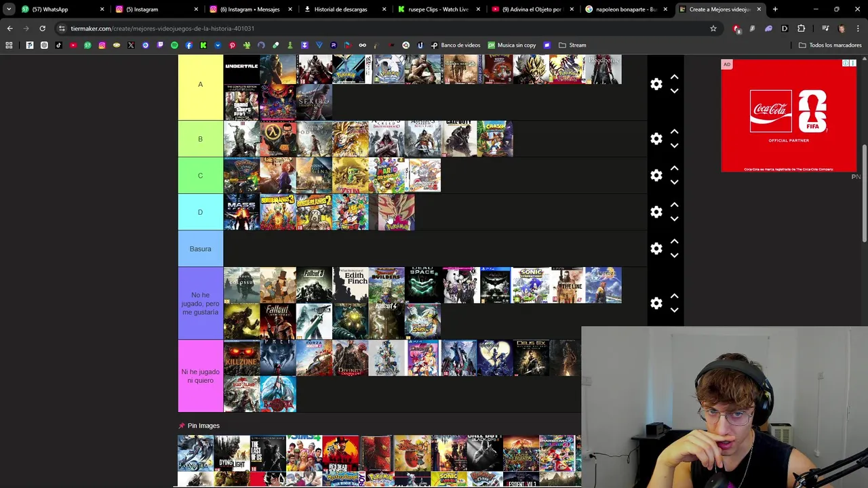Move tier B row up

click(x=674, y=132)
